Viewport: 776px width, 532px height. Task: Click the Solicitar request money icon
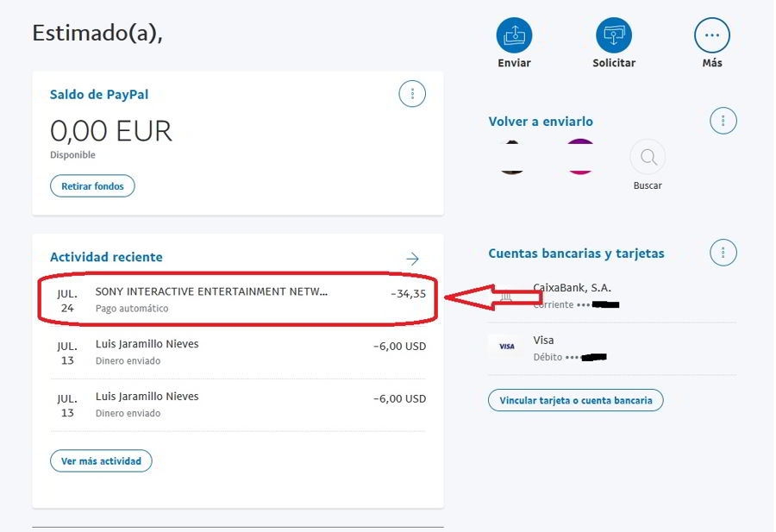click(x=614, y=35)
